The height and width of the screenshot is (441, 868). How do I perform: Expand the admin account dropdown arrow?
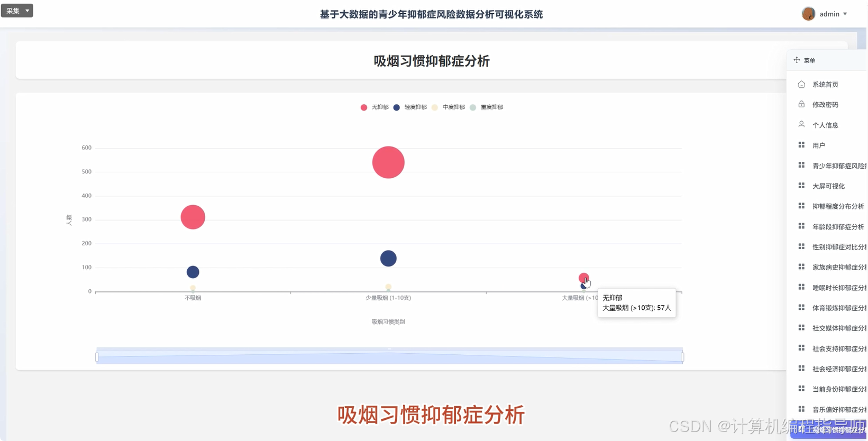click(x=845, y=14)
